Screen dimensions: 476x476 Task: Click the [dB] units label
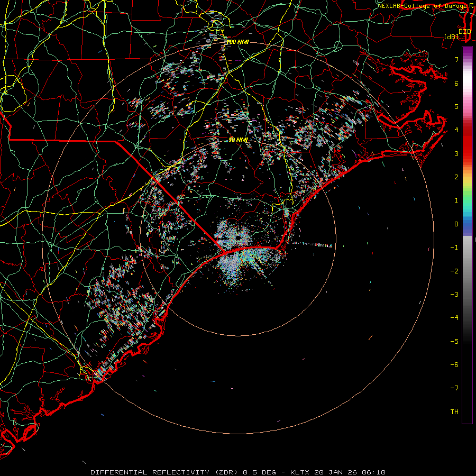point(452,36)
